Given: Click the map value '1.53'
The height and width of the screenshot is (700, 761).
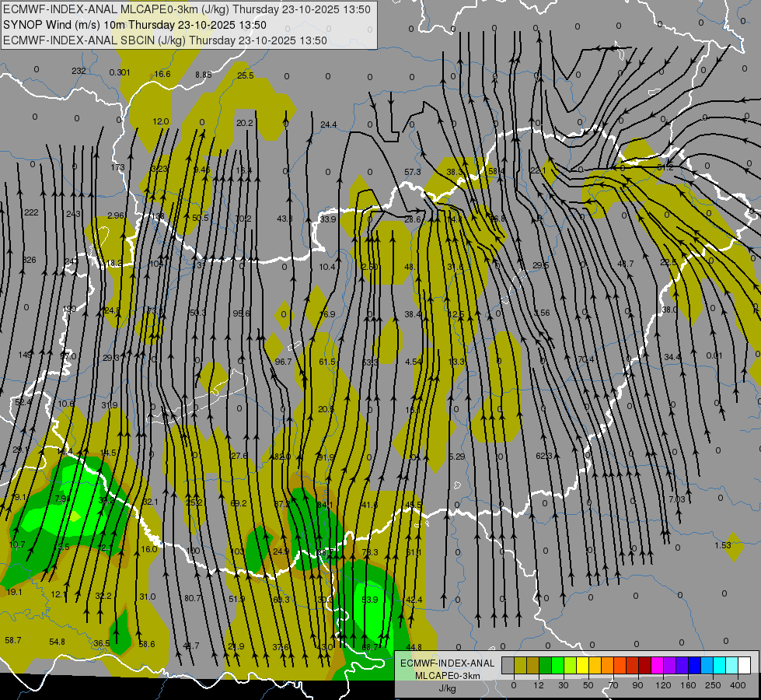Looking at the screenshot, I should [x=723, y=545].
